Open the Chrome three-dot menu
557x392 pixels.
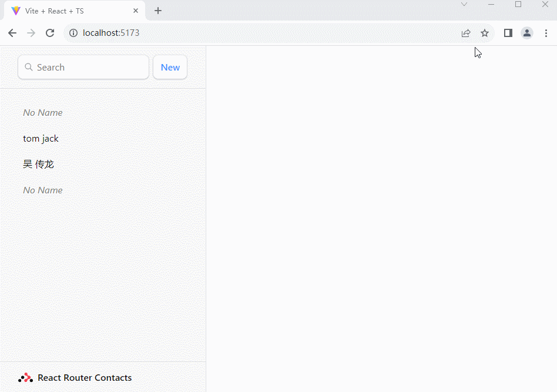546,33
